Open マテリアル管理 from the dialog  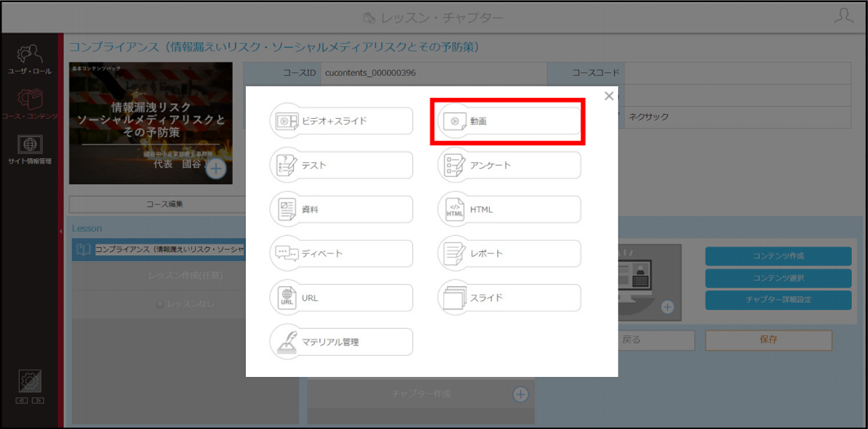[x=341, y=342]
